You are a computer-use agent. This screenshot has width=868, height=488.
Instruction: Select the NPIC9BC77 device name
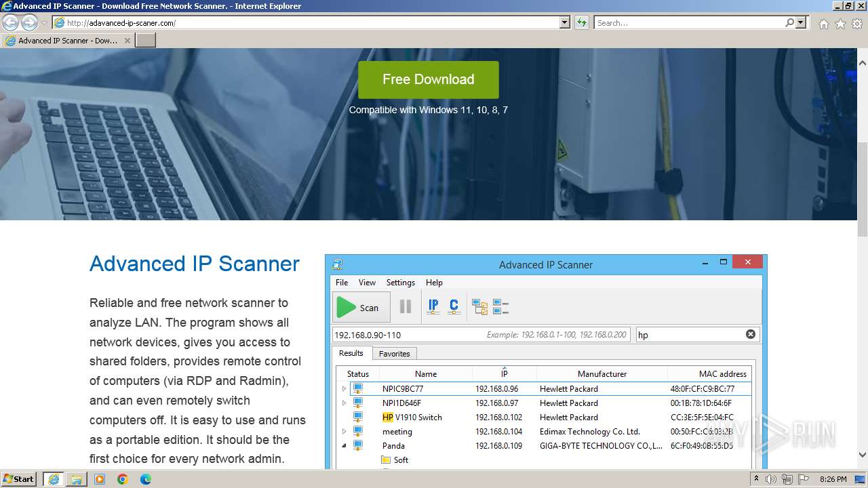403,389
